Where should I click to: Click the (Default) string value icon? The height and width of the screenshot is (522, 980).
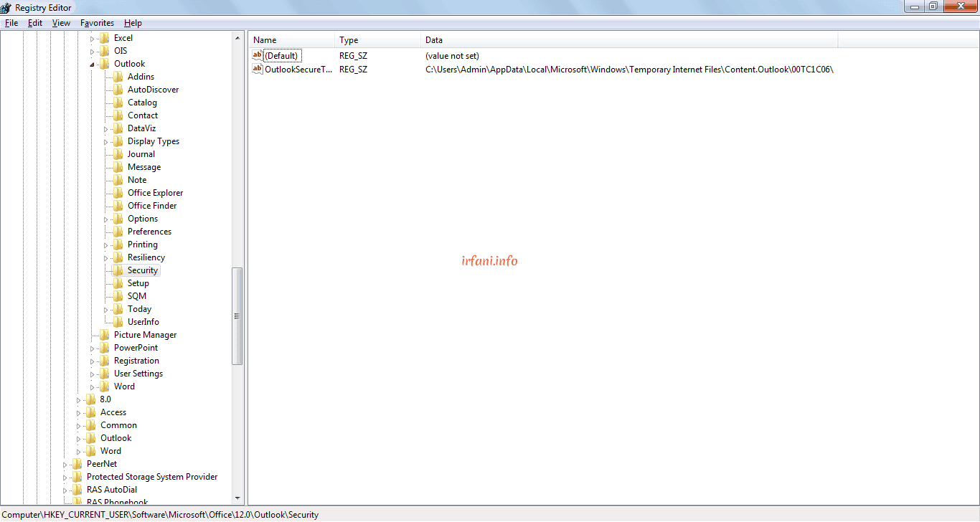pyautogui.click(x=258, y=55)
